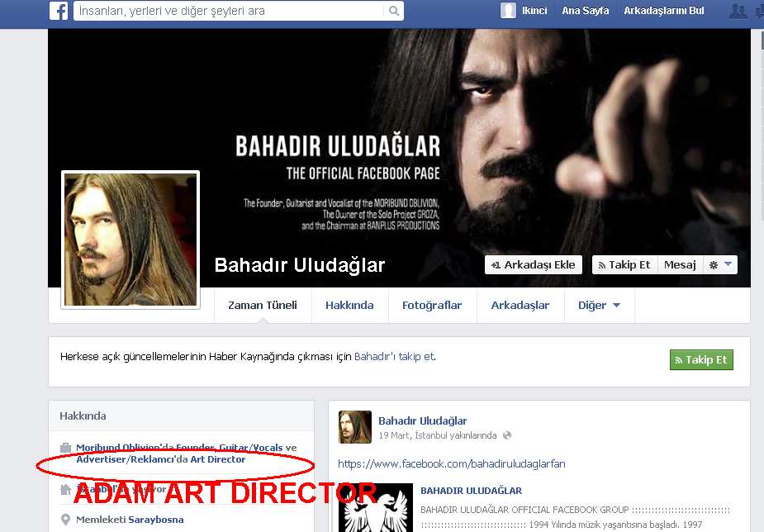
Task: Click the eagle logo shared link thumbnail
Action: 376,508
